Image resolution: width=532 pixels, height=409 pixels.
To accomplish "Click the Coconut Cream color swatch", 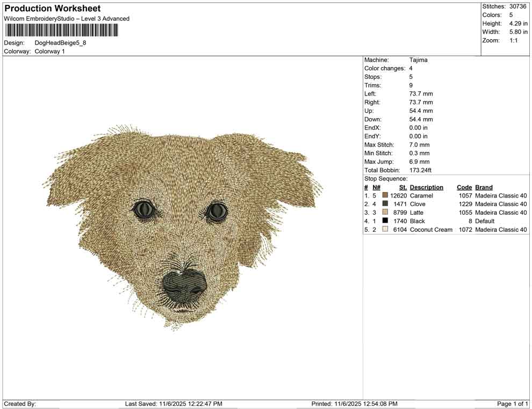I will pos(385,229).
